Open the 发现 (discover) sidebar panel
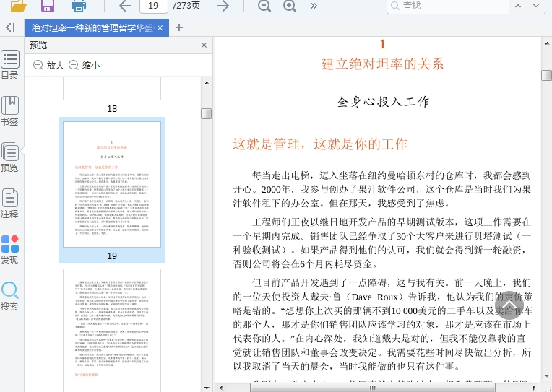 click(x=10, y=250)
